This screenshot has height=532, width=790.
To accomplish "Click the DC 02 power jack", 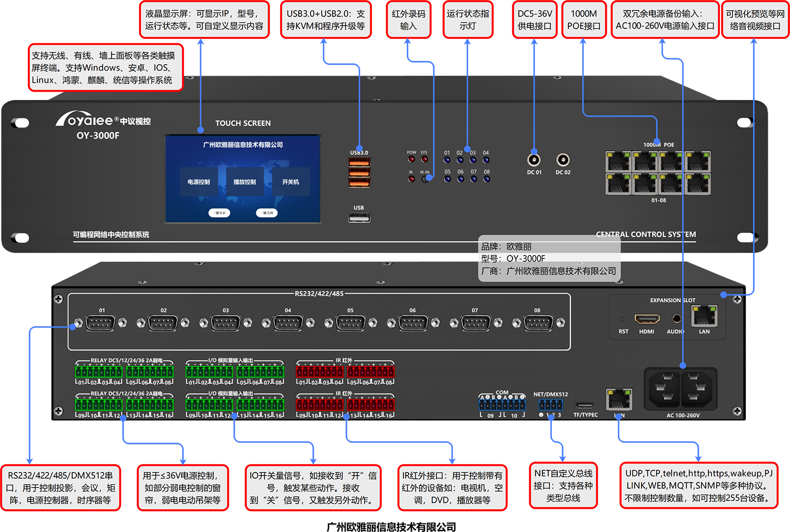I will pos(563,160).
